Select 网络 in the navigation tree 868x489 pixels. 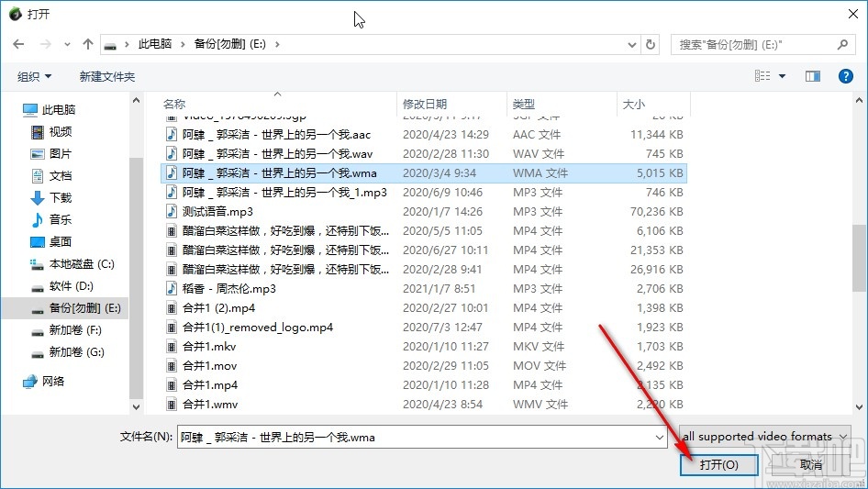[44, 381]
